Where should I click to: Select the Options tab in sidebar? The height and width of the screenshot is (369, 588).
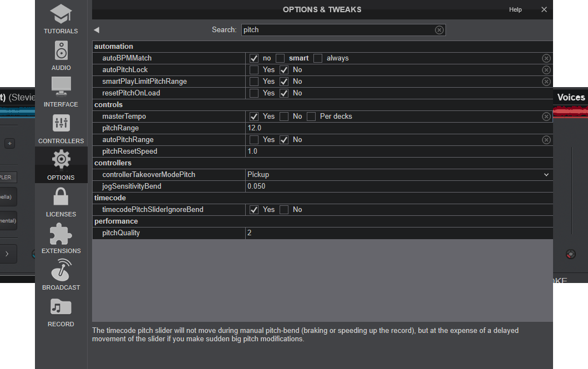tap(61, 165)
